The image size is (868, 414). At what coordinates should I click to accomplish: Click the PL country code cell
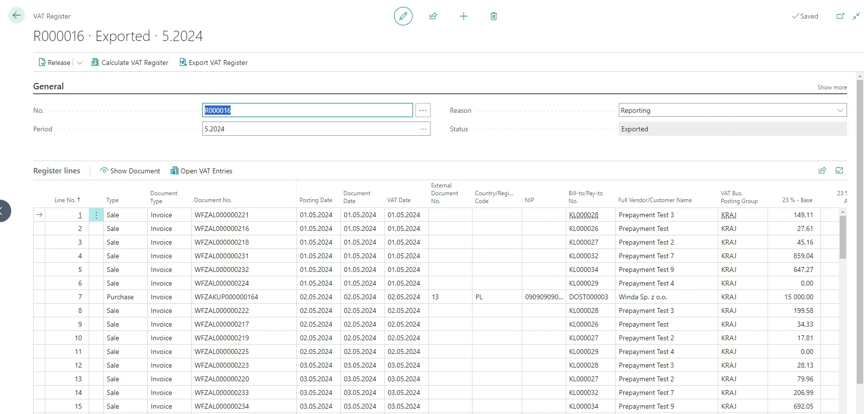coord(479,297)
